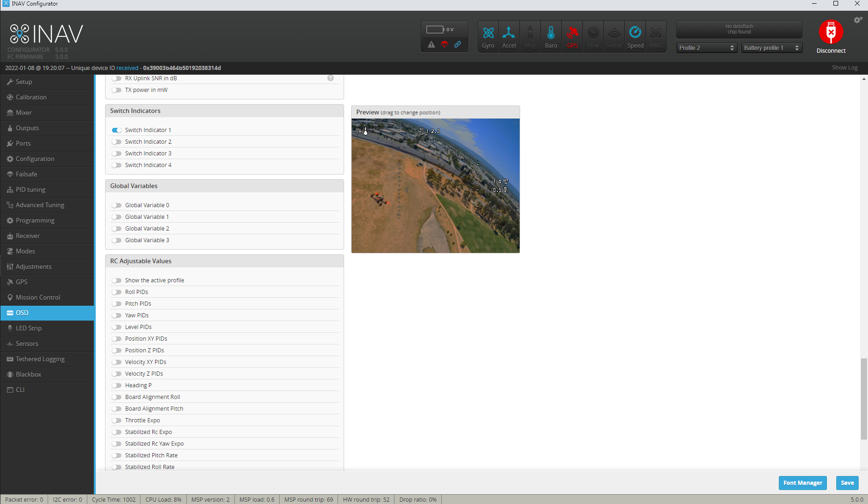Disable Switch Indicator 1
This screenshot has height=504, width=868.
[117, 130]
